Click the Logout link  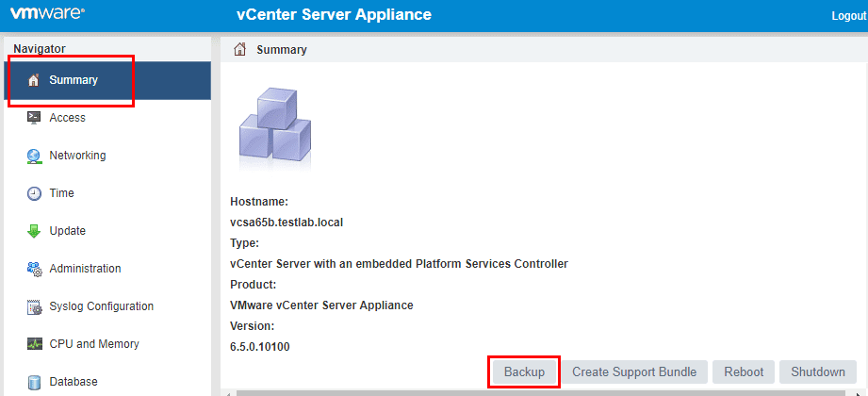(847, 16)
